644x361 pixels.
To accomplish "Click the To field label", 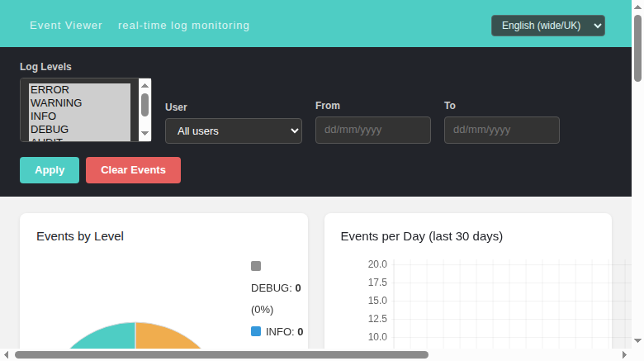I will (x=450, y=105).
